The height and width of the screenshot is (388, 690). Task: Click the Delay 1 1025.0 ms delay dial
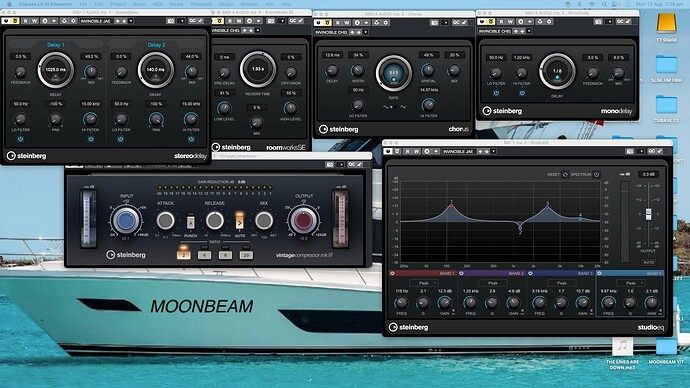(x=55, y=70)
